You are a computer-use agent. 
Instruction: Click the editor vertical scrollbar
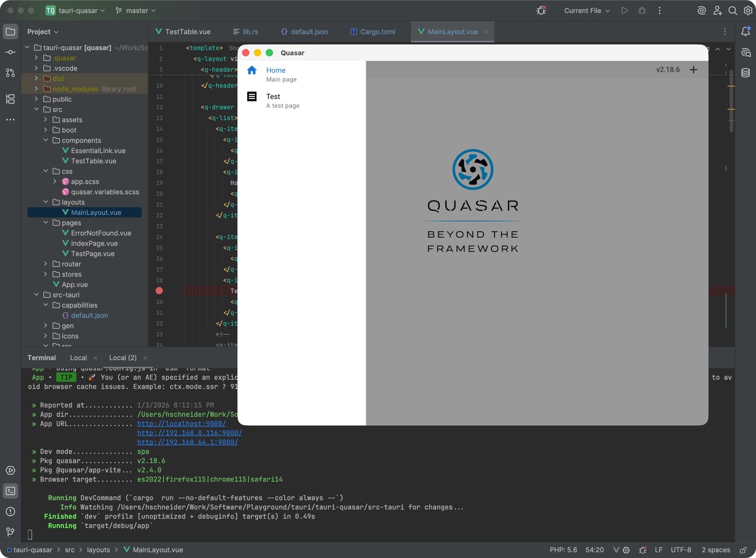731,102
